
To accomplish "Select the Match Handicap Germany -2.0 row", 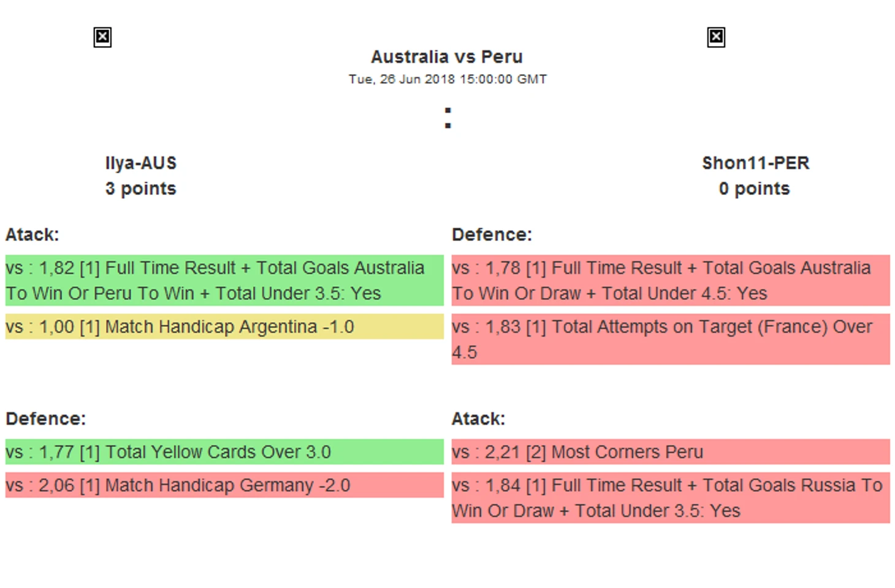I will click(x=224, y=485).
